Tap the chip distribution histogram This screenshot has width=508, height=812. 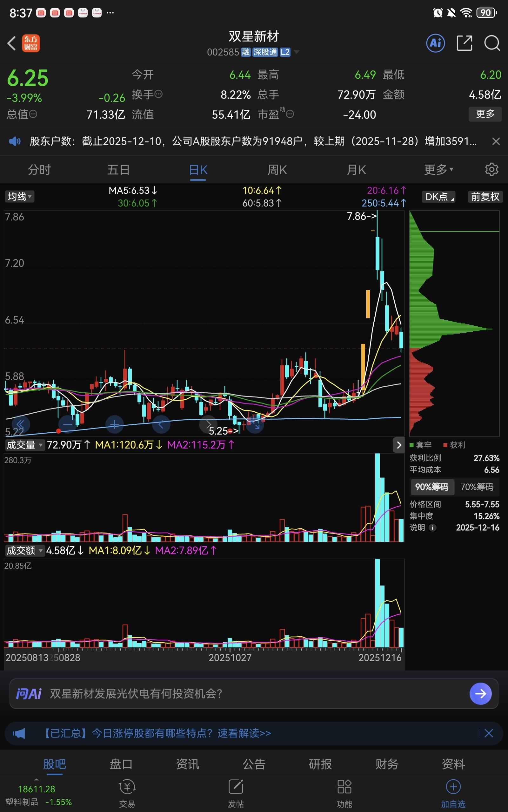454,324
